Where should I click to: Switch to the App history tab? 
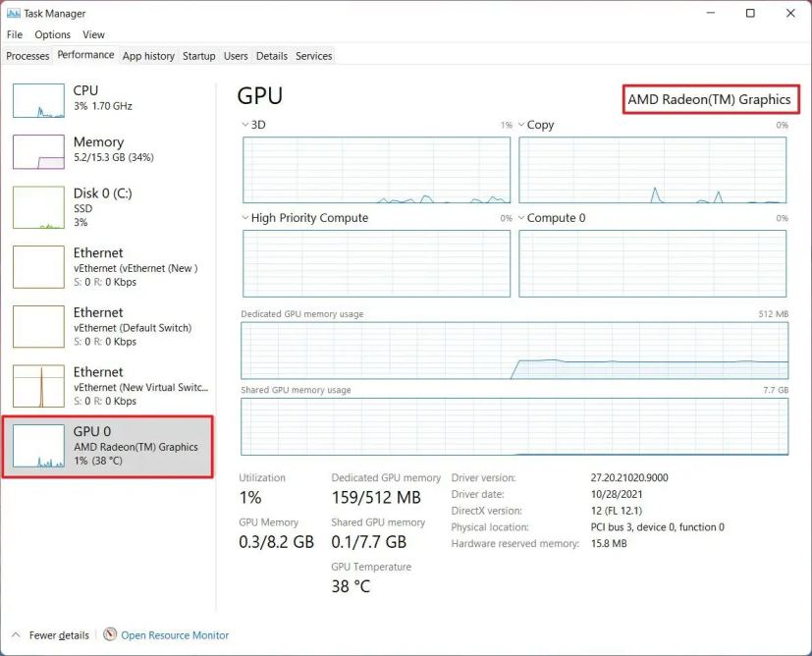pos(148,56)
